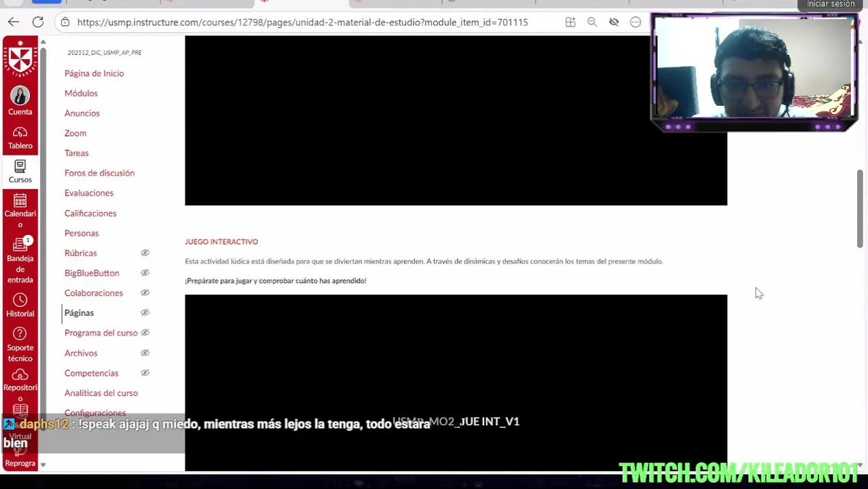Go to Competencias page
The image size is (868, 489).
92,373
